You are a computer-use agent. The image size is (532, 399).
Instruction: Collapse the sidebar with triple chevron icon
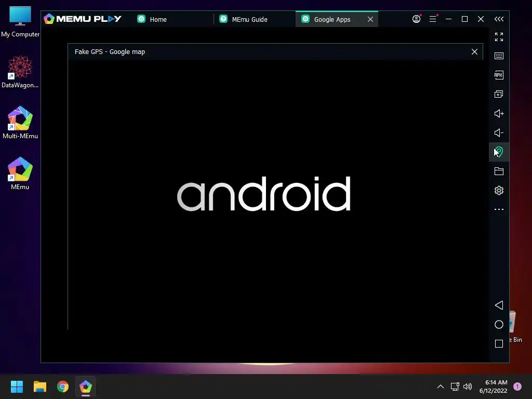[499, 19]
